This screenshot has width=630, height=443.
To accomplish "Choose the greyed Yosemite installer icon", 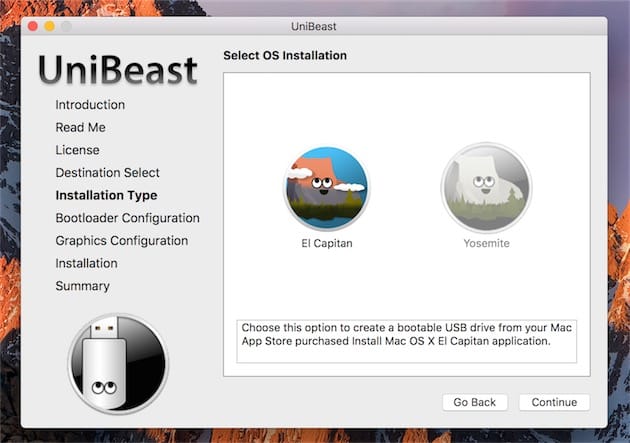I will pyautogui.click(x=486, y=188).
